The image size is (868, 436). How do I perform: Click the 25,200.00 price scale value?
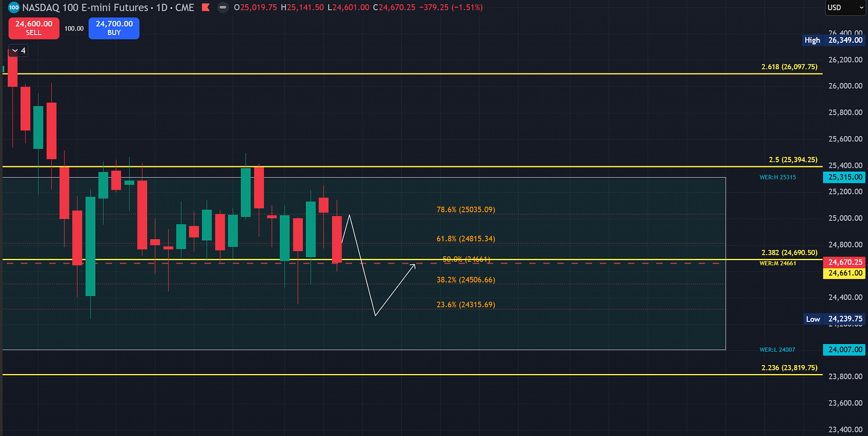tap(844, 191)
